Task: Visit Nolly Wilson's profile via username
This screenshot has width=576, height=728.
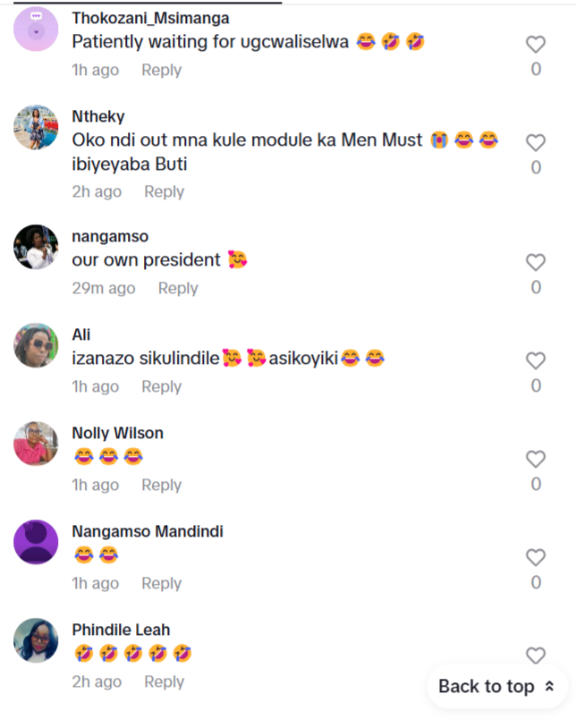Action: 117,433
